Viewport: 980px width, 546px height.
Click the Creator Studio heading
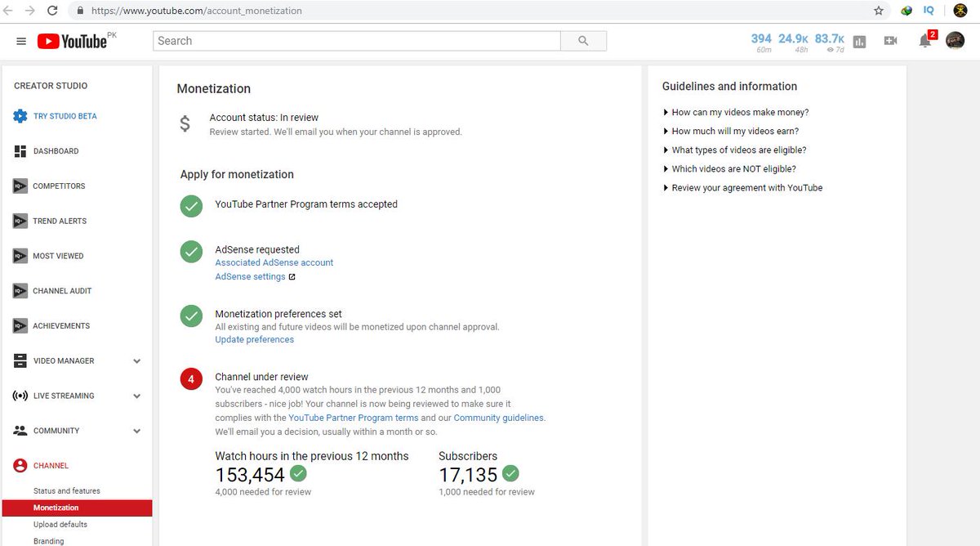point(51,86)
